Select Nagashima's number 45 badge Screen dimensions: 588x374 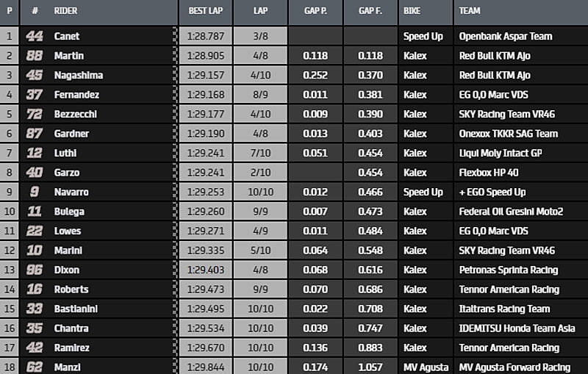pyautogui.click(x=35, y=75)
